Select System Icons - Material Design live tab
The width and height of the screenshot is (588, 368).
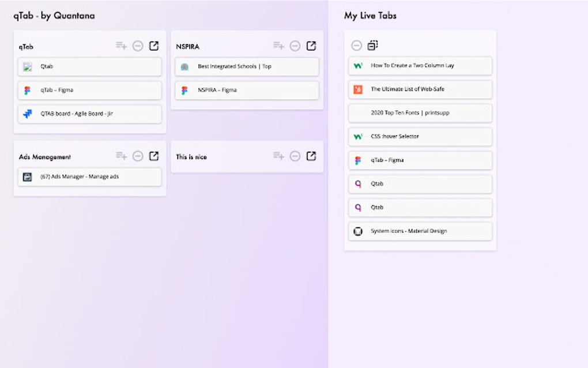click(420, 231)
